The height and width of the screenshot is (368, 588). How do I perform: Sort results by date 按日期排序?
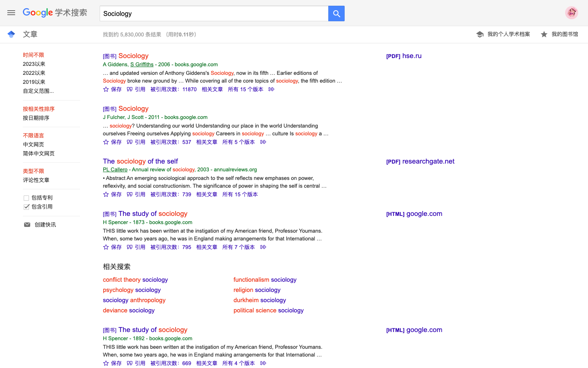tap(36, 118)
